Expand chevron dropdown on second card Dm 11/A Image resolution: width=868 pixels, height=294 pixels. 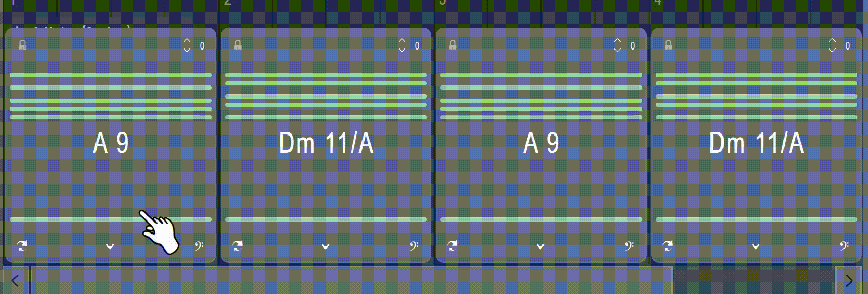tap(325, 247)
